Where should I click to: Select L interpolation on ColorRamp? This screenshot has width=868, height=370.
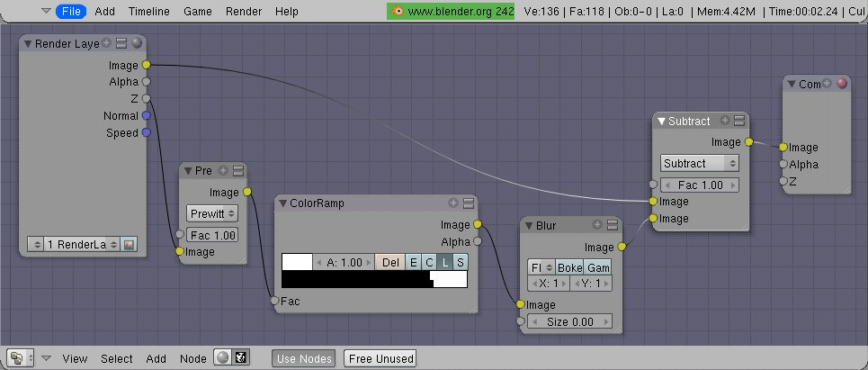pyautogui.click(x=445, y=262)
